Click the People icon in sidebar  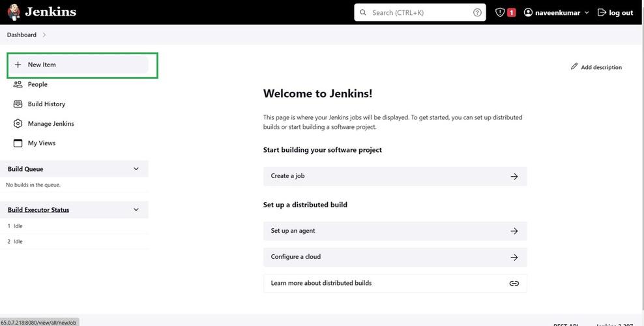[18, 84]
